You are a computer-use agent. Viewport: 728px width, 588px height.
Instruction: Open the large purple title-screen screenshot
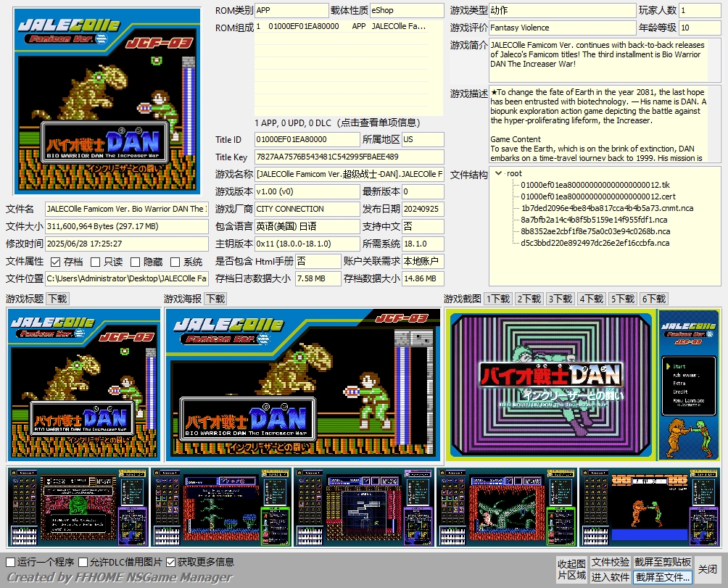coord(583,385)
